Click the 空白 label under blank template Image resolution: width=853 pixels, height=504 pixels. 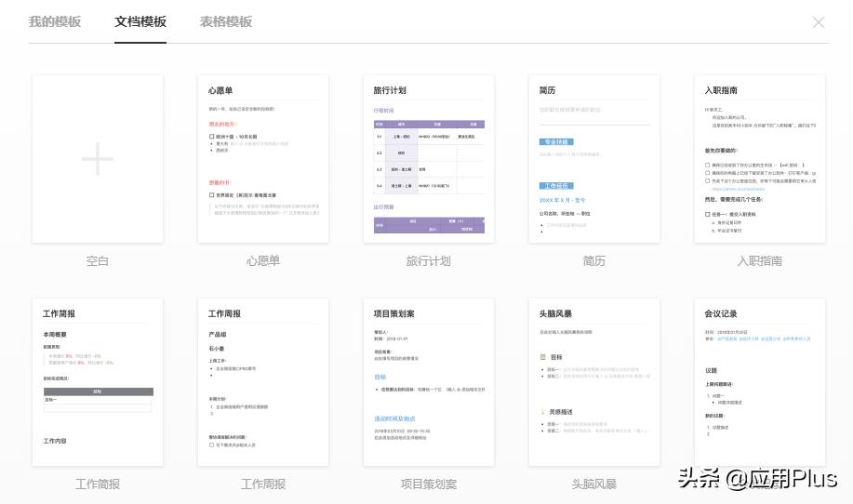tap(98, 261)
